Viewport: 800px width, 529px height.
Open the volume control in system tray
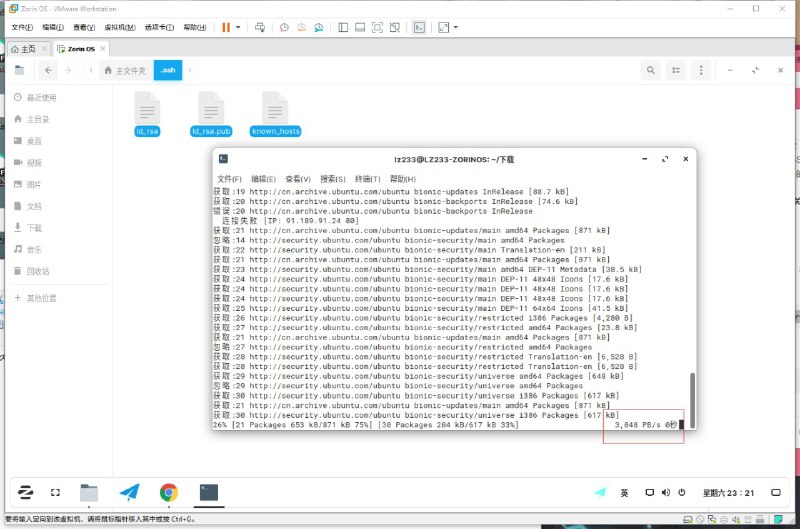click(666, 492)
